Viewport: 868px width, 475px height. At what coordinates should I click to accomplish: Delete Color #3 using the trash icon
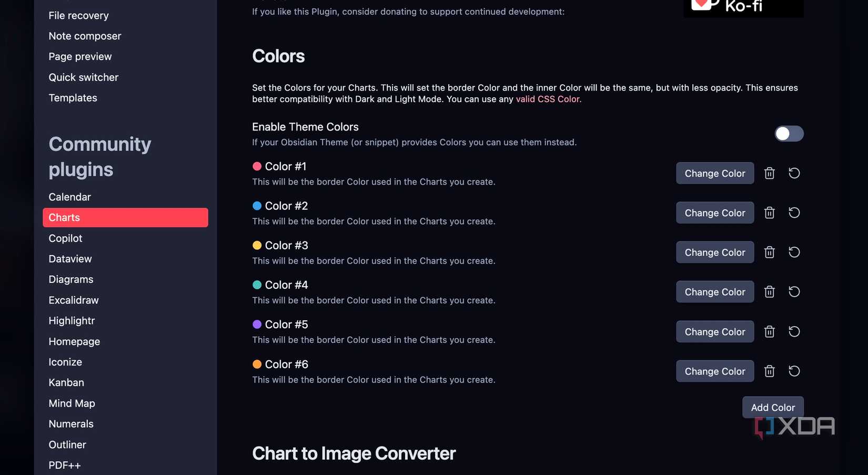coord(769,252)
